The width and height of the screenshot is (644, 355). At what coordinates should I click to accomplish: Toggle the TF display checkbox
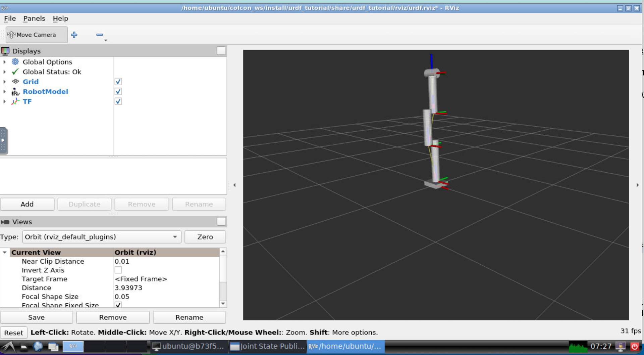[x=118, y=101]
